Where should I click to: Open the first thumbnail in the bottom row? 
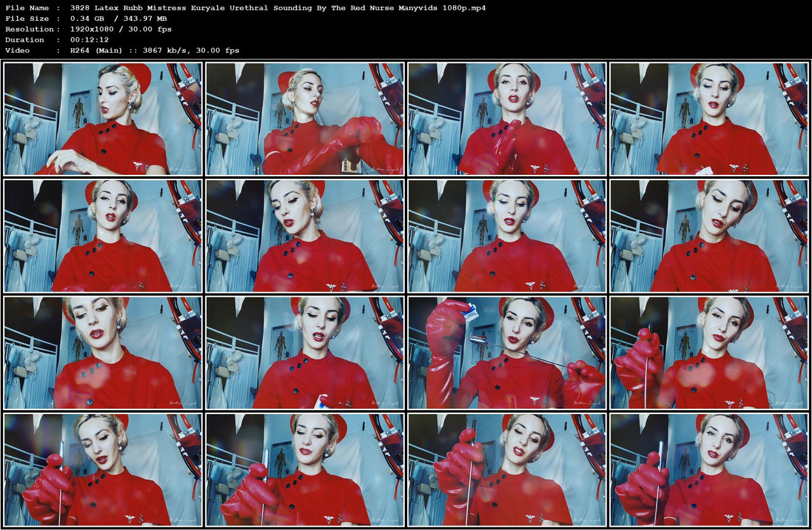point(103,470)
